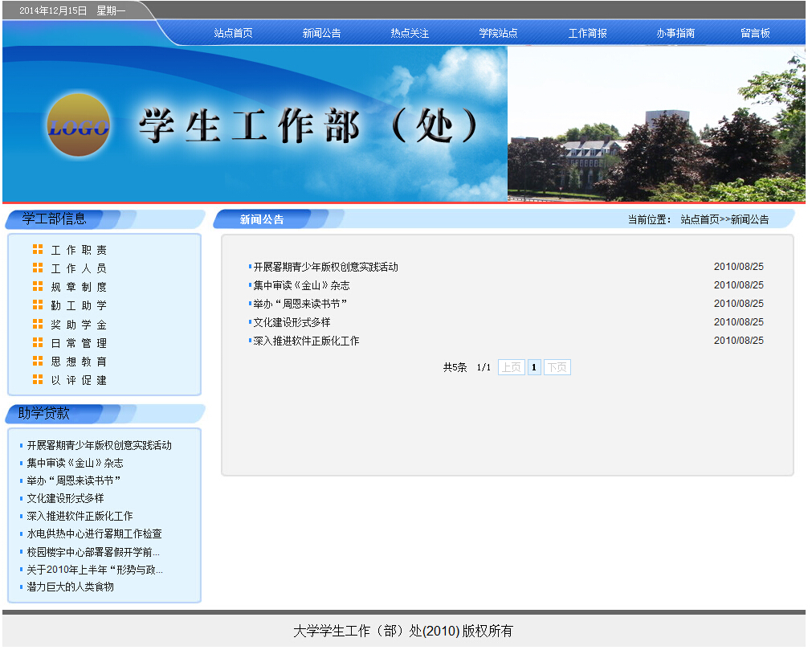812x650 pixels.
Task: Click date 2010/08/25 beside 举办“周恩来读书节”
Action: tap(738, 304)
